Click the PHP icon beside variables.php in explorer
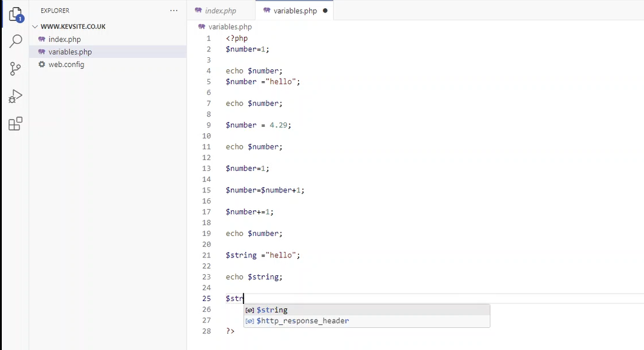This screenshot has width=644, height=350. tap(41, 52)
